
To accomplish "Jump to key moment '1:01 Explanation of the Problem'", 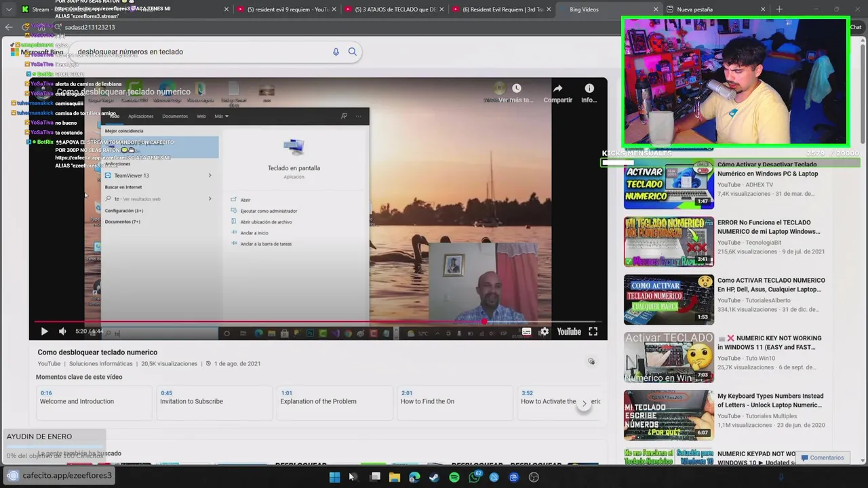I will tap(334, 402).
